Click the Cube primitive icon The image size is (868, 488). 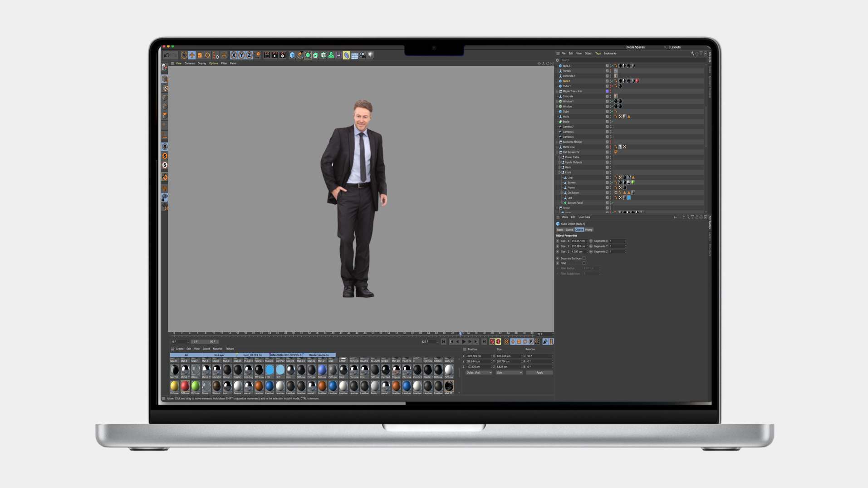click(292, 55)
